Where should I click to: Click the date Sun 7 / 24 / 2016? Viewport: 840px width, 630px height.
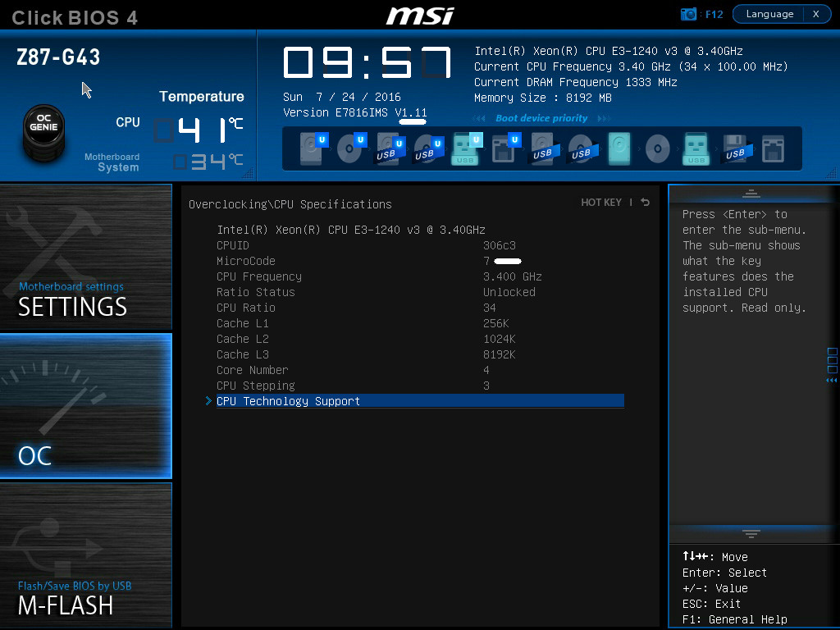coord(342,97)
